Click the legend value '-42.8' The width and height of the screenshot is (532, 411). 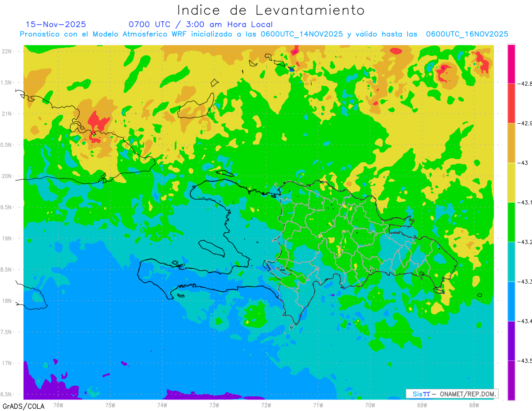(x=524, y=84)
